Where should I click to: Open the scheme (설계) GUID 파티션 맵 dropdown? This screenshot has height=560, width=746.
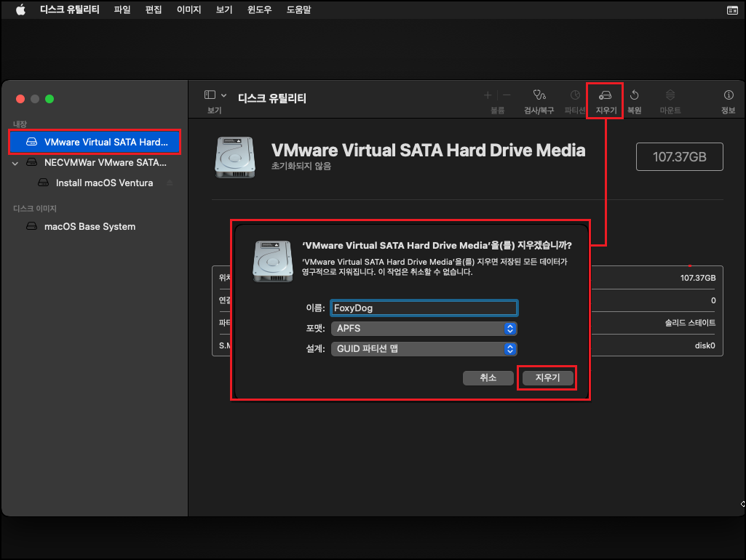[424, 348]
